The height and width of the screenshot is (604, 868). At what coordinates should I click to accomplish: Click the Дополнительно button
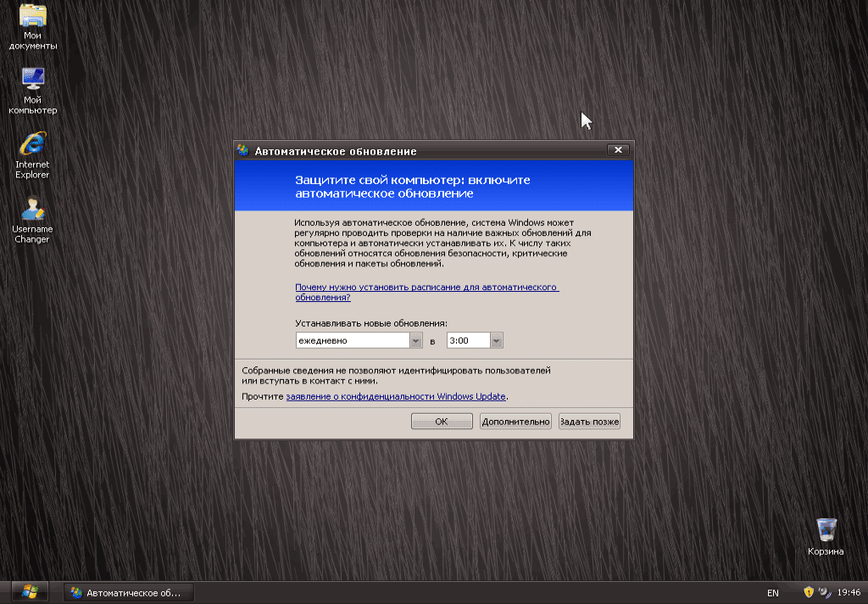point(515,421)
